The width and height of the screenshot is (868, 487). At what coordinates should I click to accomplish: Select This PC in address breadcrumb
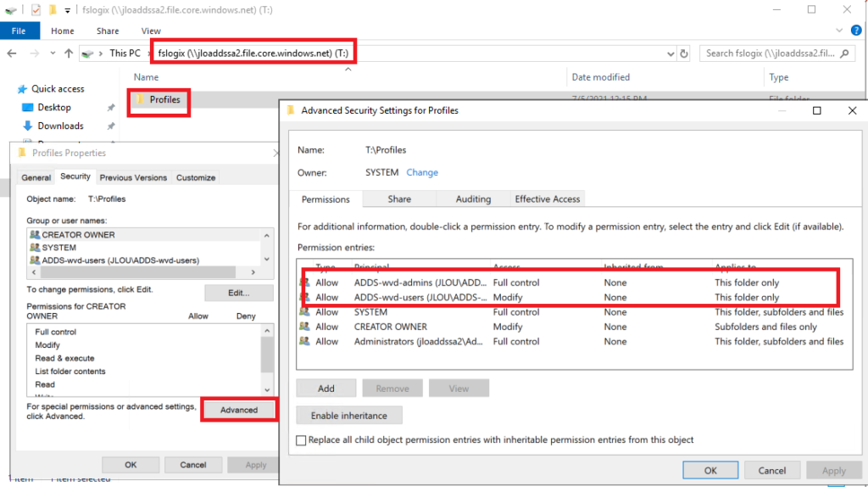pyautogui.click(x=125, y=53)
